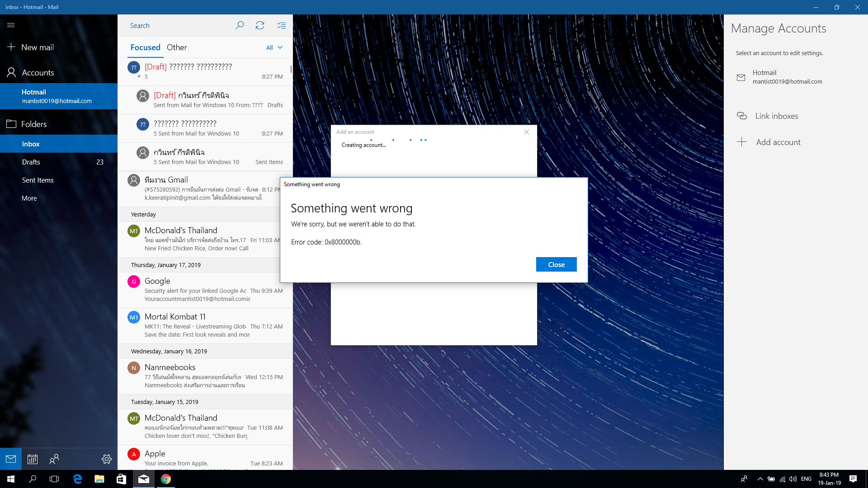This screenshot has height=488, width=868.
Task: Open Google security alert email
Action: click(x=205, y=290)
